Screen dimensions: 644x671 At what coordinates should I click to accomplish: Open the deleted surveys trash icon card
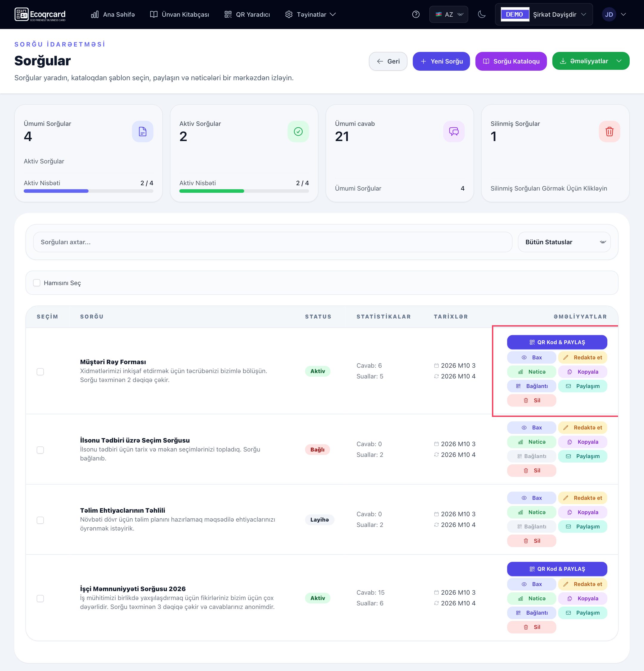[x=609, y=132]
